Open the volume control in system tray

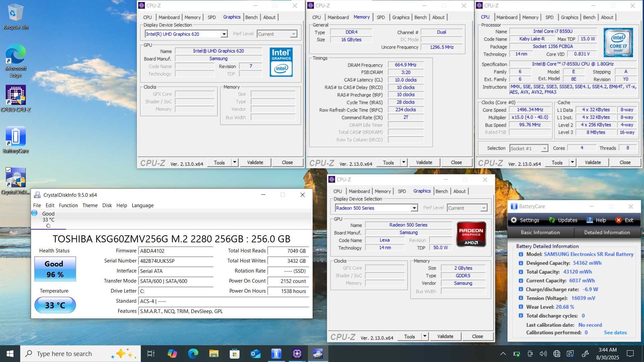point(543,354)
